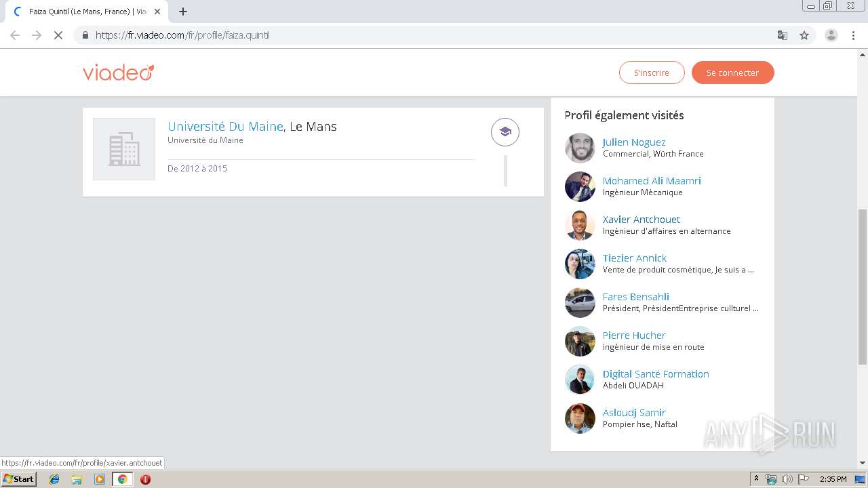Click 'Pompier hse, Naftal' subtitle
Screen dimensions: 868x488
coord(640,424)
